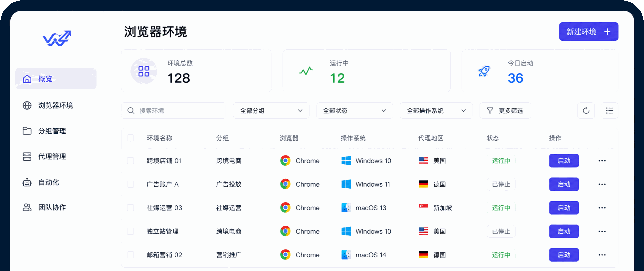The width and height of the screenshot is (644, 271).
Task: Click the Singapore flag icon
Action: pos(423,208)
